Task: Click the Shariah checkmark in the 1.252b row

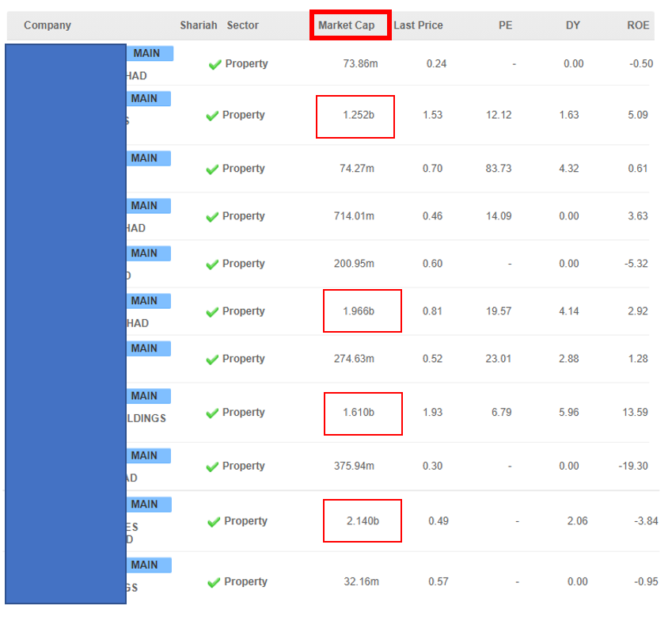Action: click(x=212, y=116)
